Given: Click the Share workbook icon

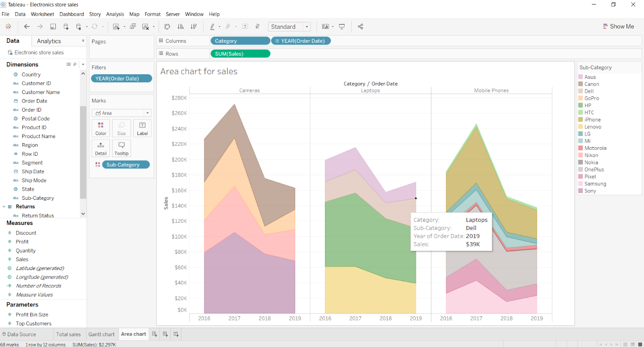Looking at the screenshot, I should (x=360, y=27).
